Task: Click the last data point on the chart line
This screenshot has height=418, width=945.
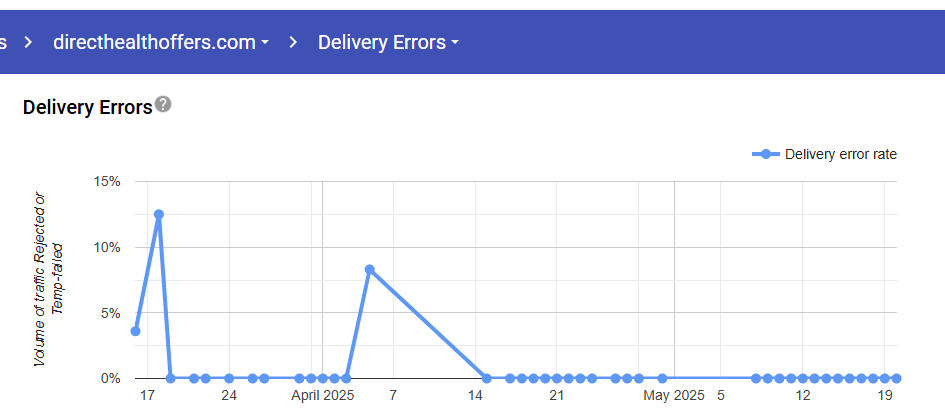Action: 896,378
